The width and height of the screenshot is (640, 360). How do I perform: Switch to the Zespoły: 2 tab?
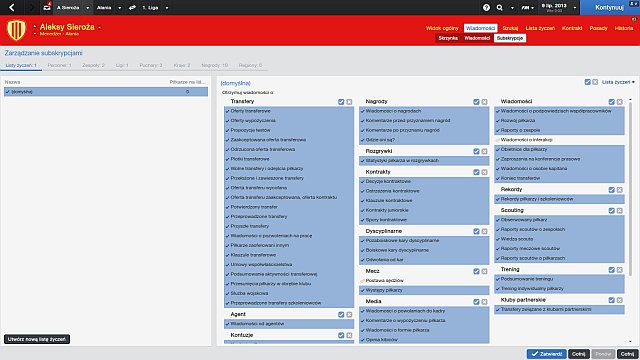pyautogui.click(x=93, y=65)
